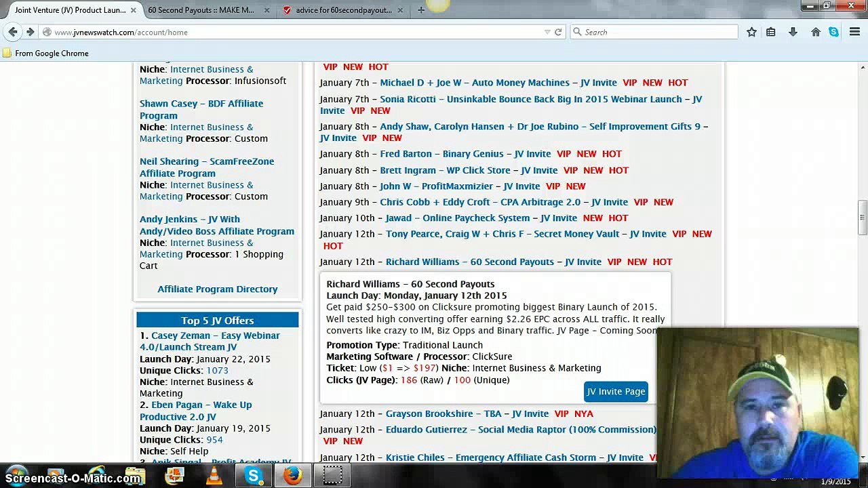Open the blue JV Invite Page button

point(616,392)
